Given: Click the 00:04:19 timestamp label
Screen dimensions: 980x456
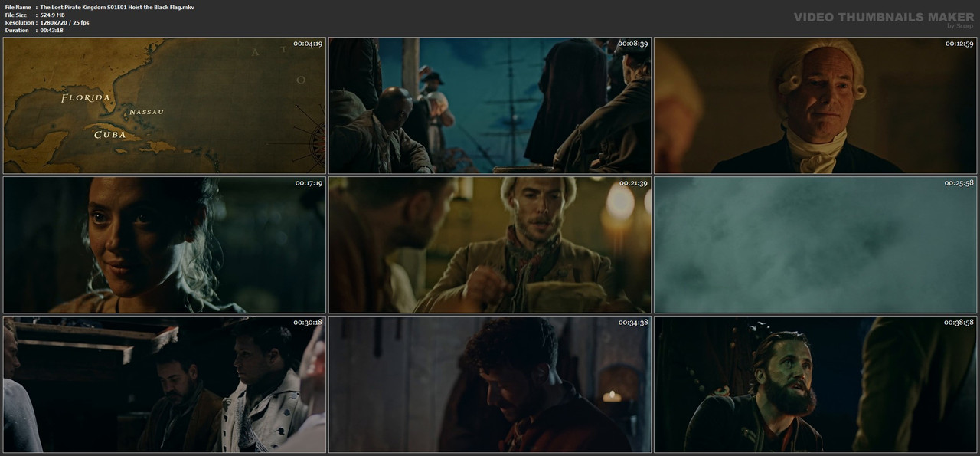Looking at the screenshot, I should (308, 44).
